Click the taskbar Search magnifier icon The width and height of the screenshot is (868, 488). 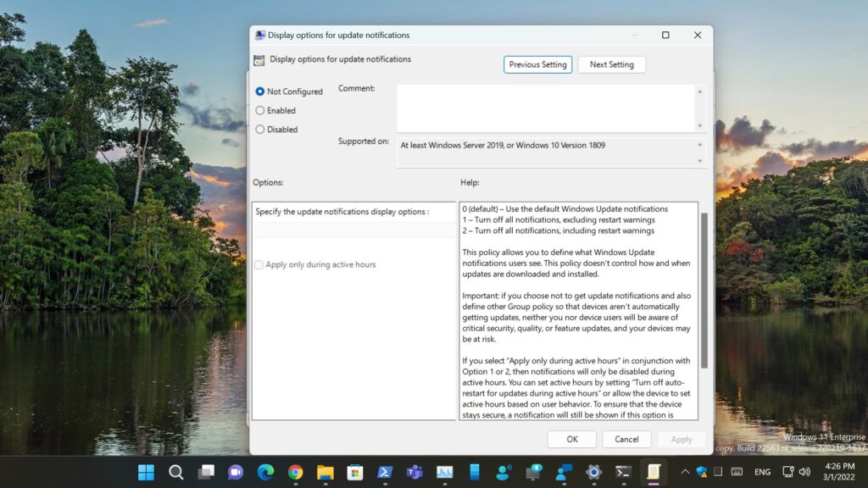point(175,472)
